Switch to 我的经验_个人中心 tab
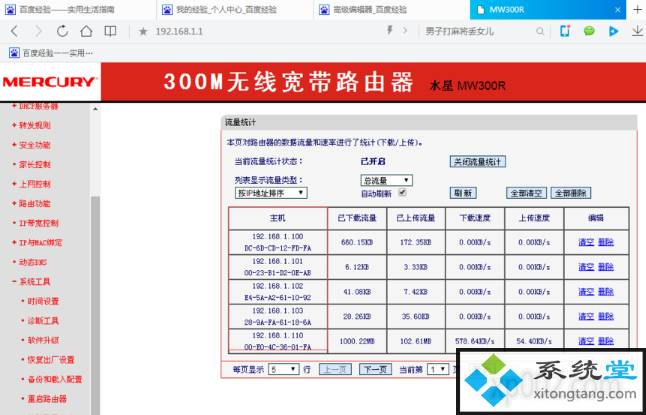646x415 pixels. (235, 9)
